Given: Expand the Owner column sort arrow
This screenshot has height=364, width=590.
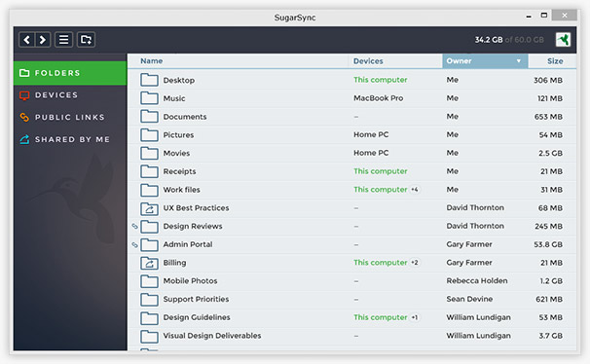Looking at the screenshot, I should pyautogui.click(x=519, y=61).
